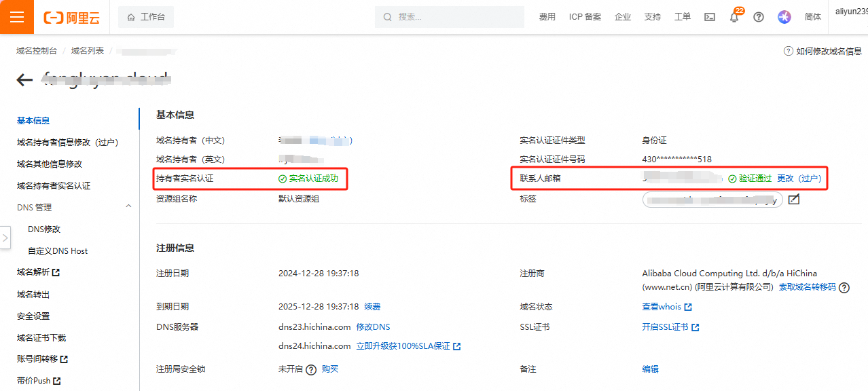
Task: Click the dns24.hichina.com server text
Action: point(314,346)
